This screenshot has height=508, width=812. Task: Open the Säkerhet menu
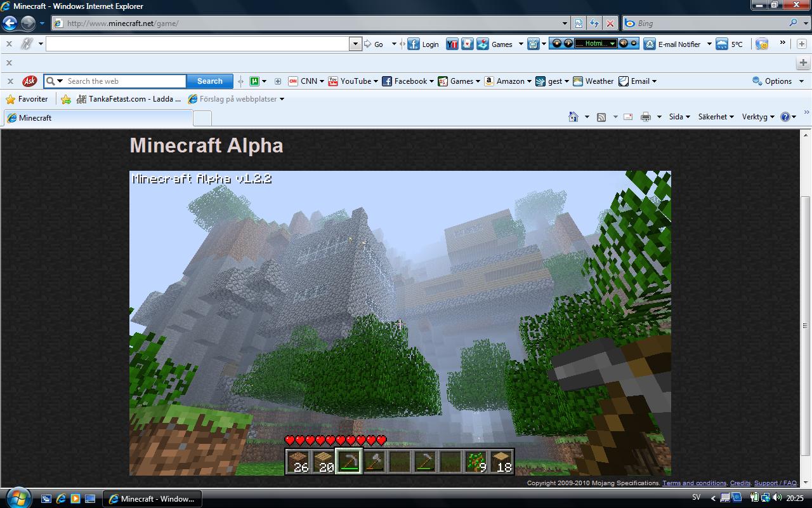click(x=716, y=117)
